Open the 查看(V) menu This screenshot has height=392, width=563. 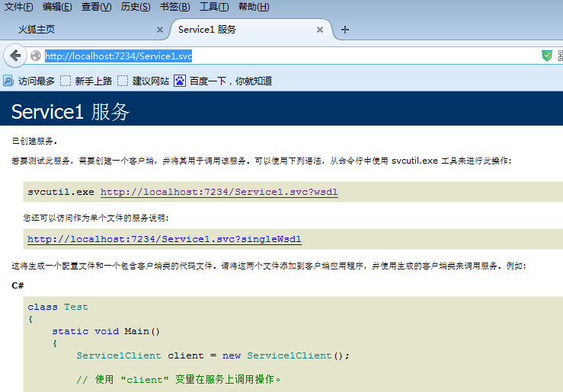click(96, 7)
